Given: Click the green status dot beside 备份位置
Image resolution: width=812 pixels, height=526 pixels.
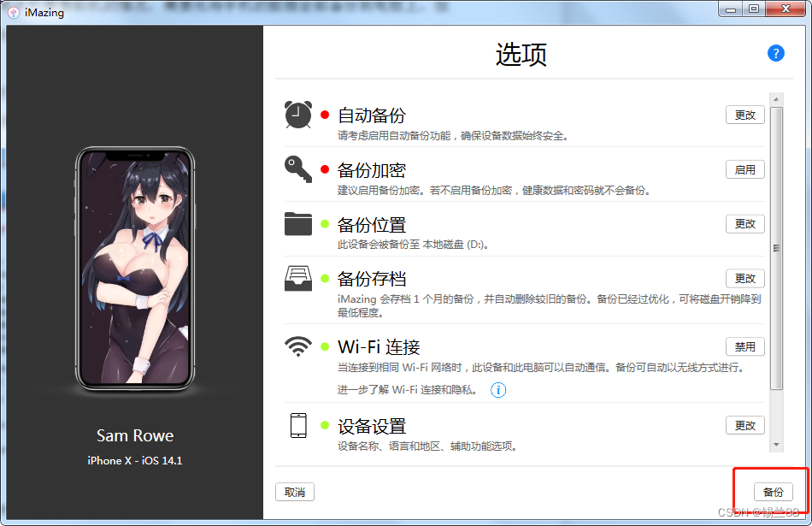Looking at the screenshot, I should [325, 224].
